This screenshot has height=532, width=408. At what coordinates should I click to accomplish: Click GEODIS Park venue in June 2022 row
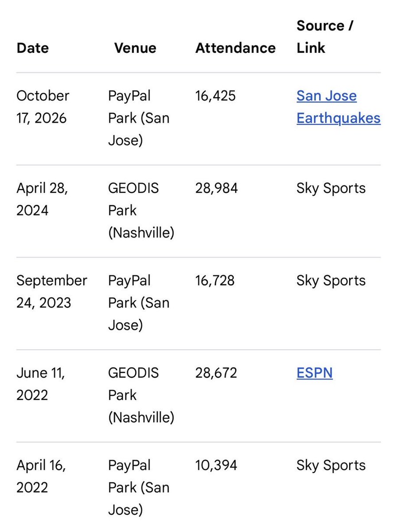click(x=141, y=395)
